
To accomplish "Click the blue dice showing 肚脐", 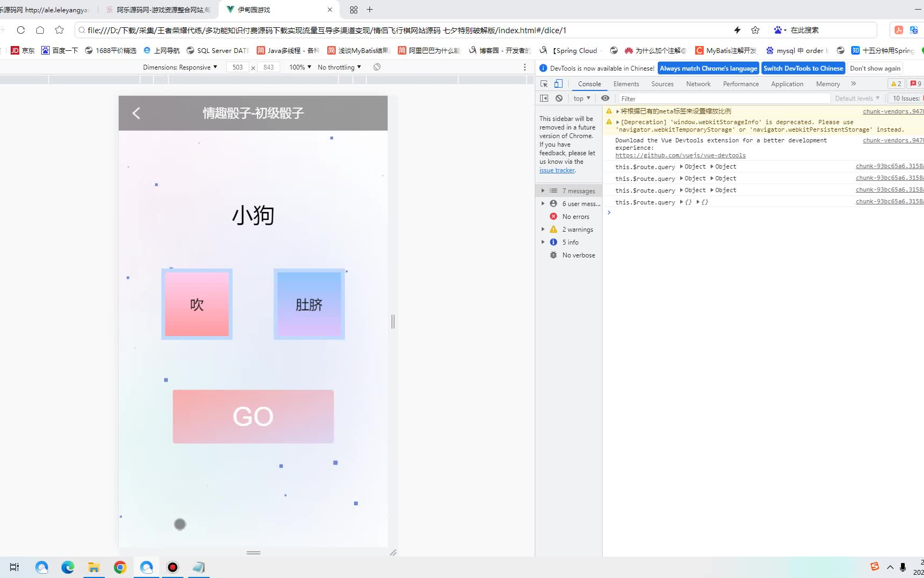I will 309,304.
